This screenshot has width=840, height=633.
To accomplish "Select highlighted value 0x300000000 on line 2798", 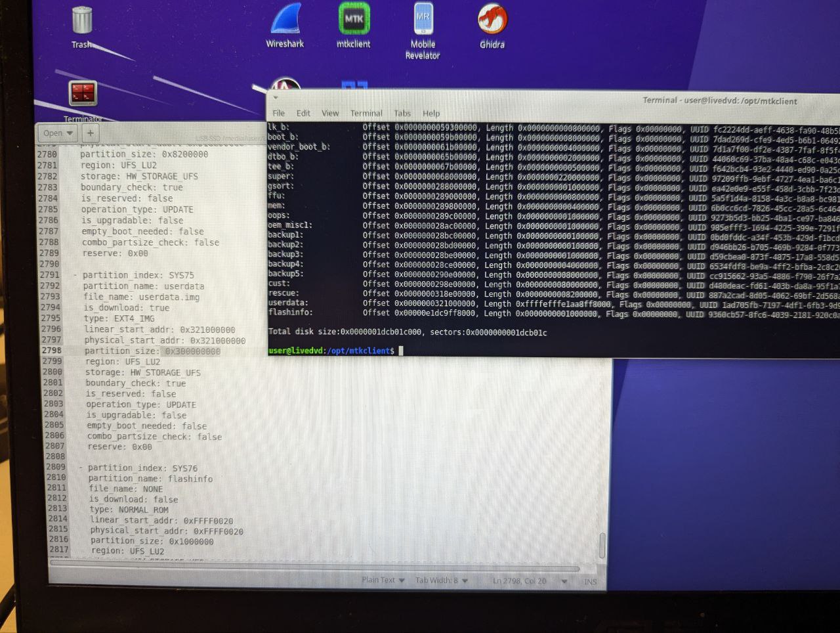I will click(192, 351).
